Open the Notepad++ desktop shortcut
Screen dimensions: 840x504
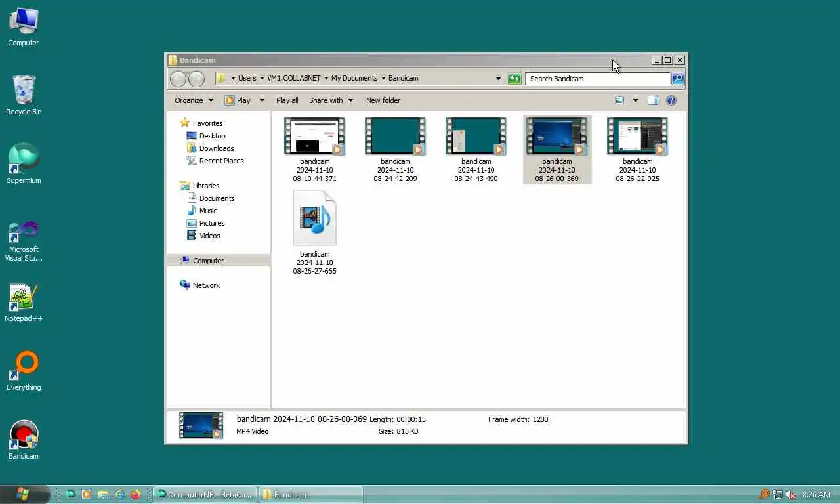pyautogui.click(x=24, y=303)
